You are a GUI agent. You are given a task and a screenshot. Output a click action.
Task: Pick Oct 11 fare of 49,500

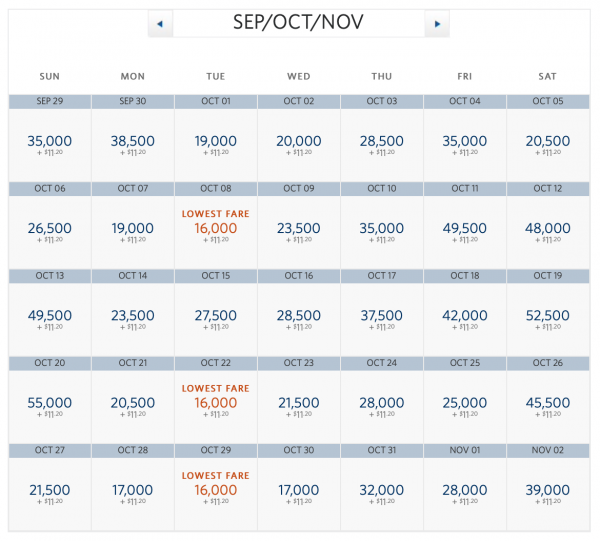[x=465, y=228]
